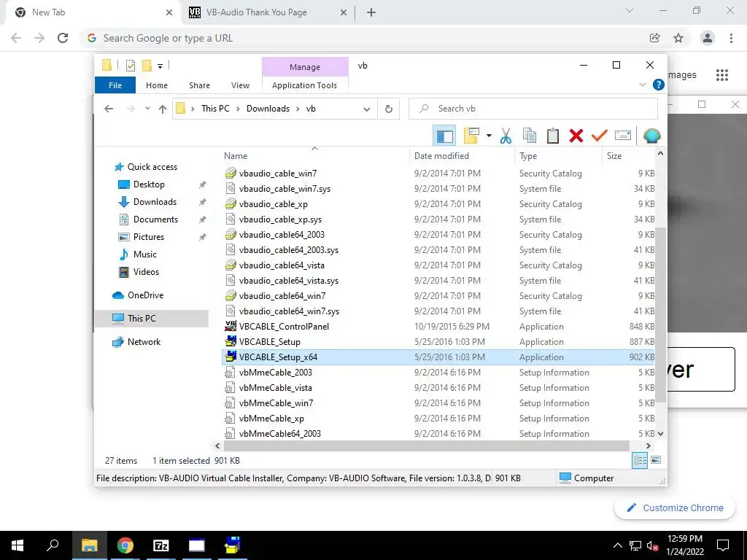Open Explorer Help question mark icon
Image resolution: width=747 pixels, height=560 pixels.
659,85
